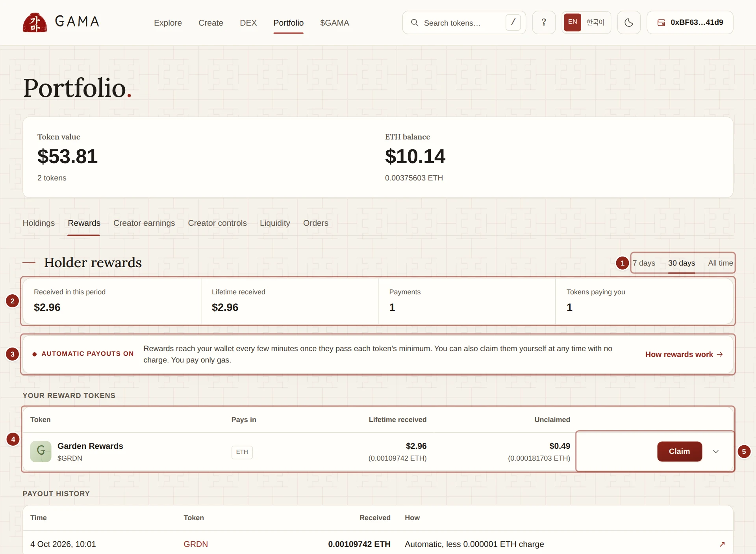Viewport: 756px width, 554px height.
Task: Open the How rewards work link
Action: [x=684, y=354]
